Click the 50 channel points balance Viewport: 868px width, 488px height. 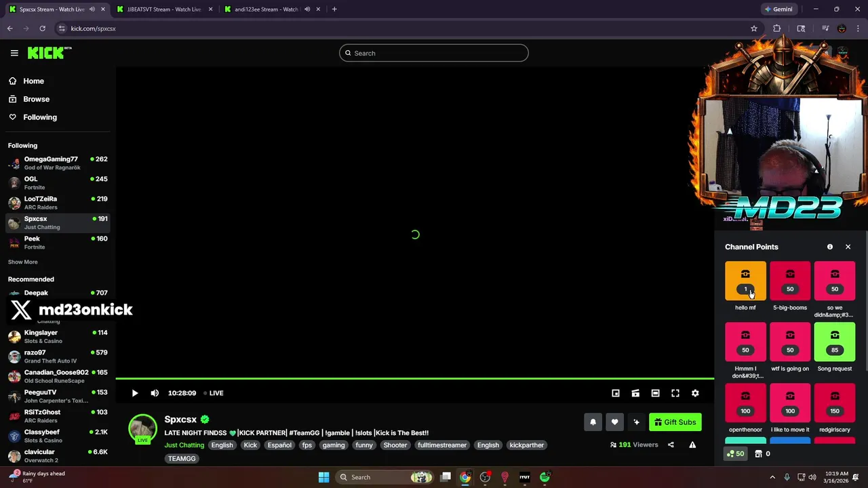[735, 454]
